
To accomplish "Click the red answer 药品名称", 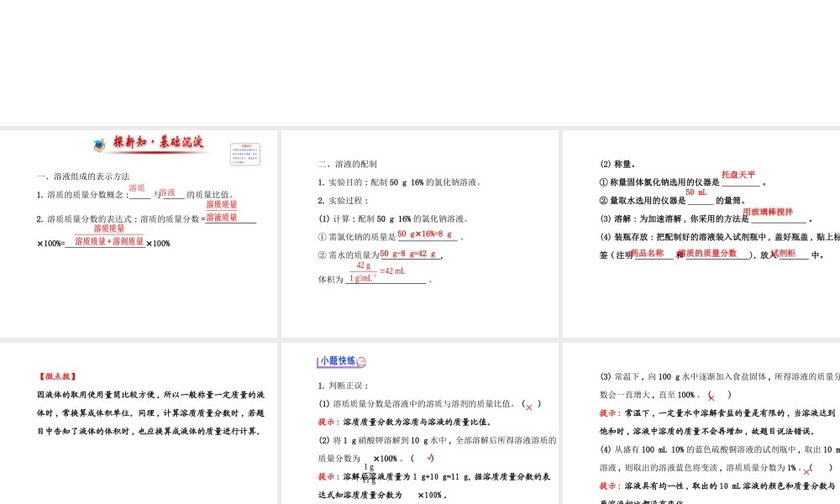I will tap(647, 254).
